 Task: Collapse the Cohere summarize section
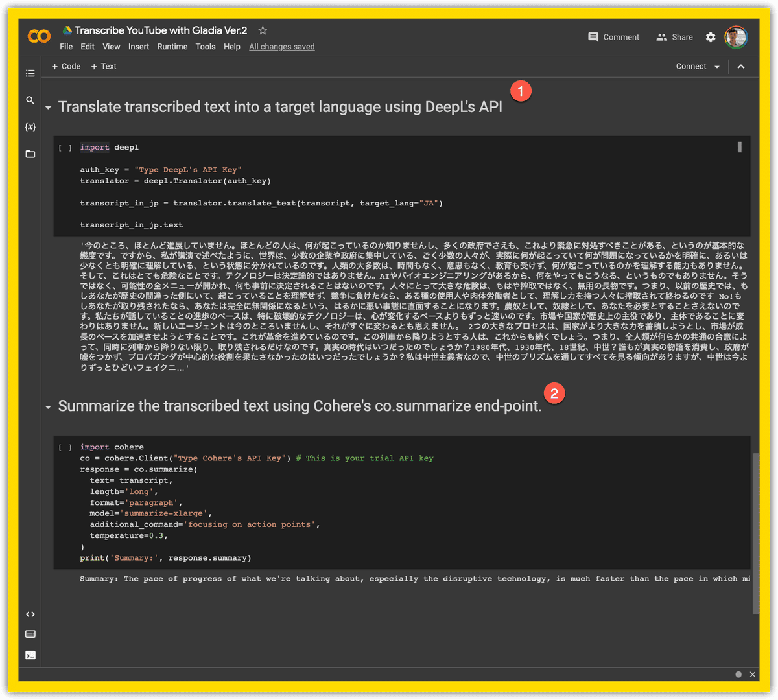click(x=49, y=407)
